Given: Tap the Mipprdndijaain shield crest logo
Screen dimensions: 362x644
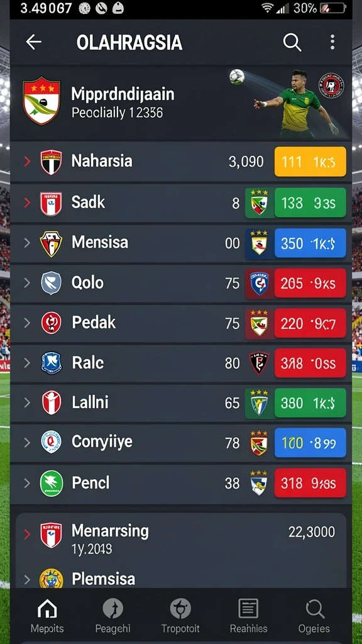Looking at the screenshot, I should pos(41,101).
